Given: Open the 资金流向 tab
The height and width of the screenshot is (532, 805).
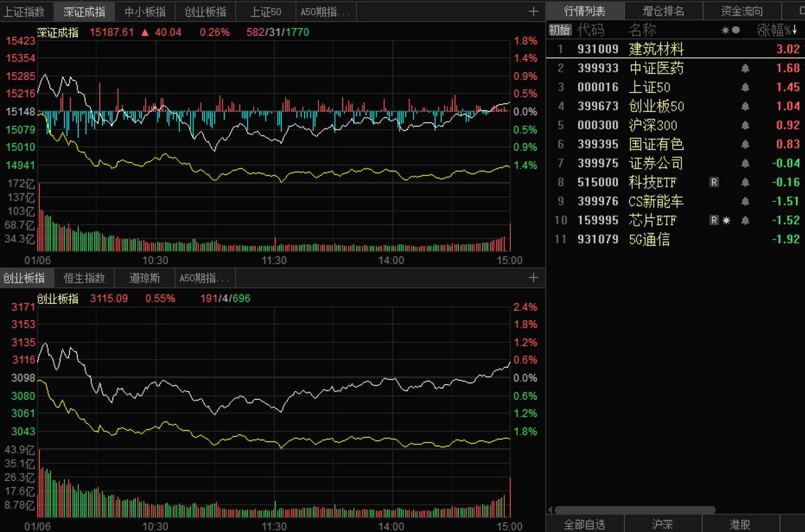Looking at the screenshot, I should (x=742, y=11).
